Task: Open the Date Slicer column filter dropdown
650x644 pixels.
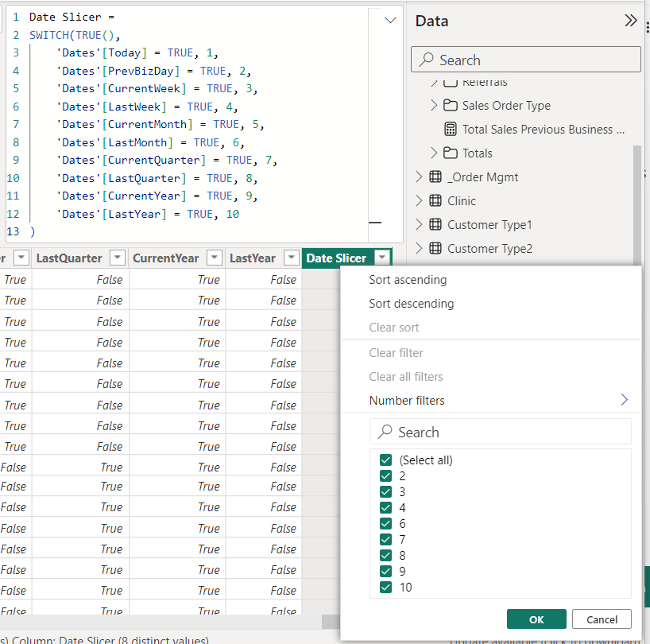Action: point(382,258)
